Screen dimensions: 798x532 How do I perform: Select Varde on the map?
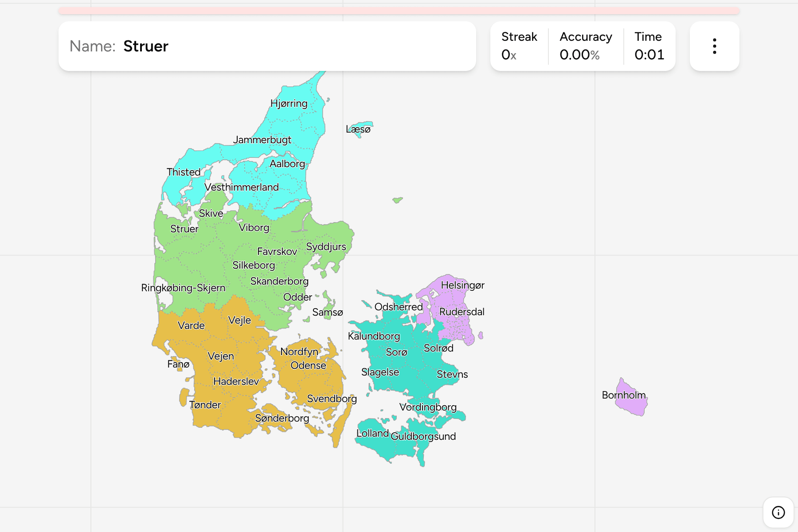pyautogui.click(x=191, y=325)
